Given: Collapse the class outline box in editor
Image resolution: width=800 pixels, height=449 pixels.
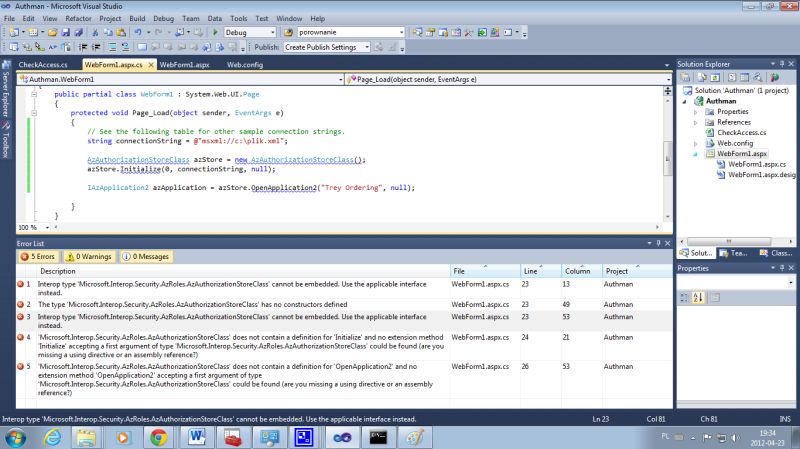Looking at the screenshot, I should pyautogui.click(x=34, y=94).
